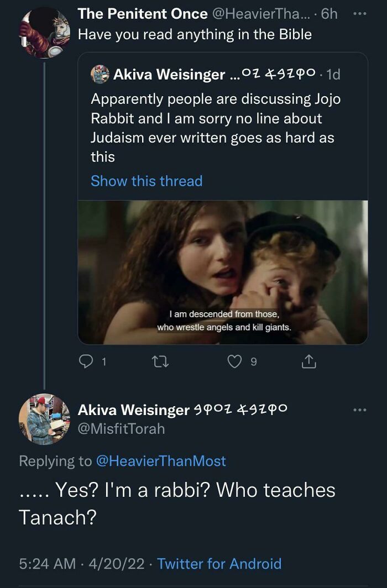Screen dimensions: 387x588
Task: Click Show this thread link
Action: (x=147, y=181)
